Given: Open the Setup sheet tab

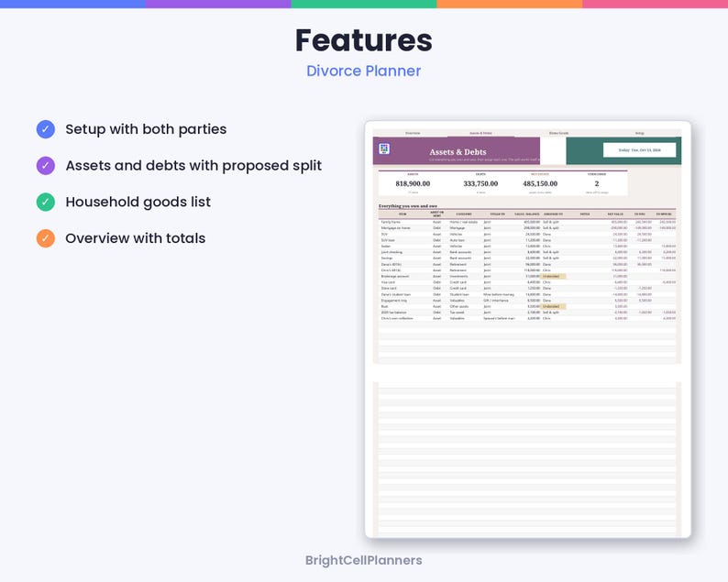Looking at the screenshot, I should coord(639,133).
